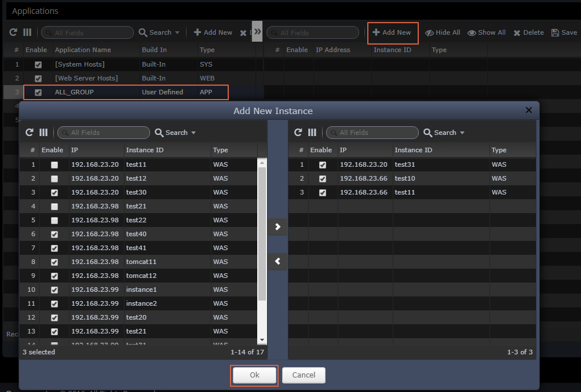Screen dimensions: 581x392
Task: Open column chooser in left dialog grid
Action: pos(43,133)
